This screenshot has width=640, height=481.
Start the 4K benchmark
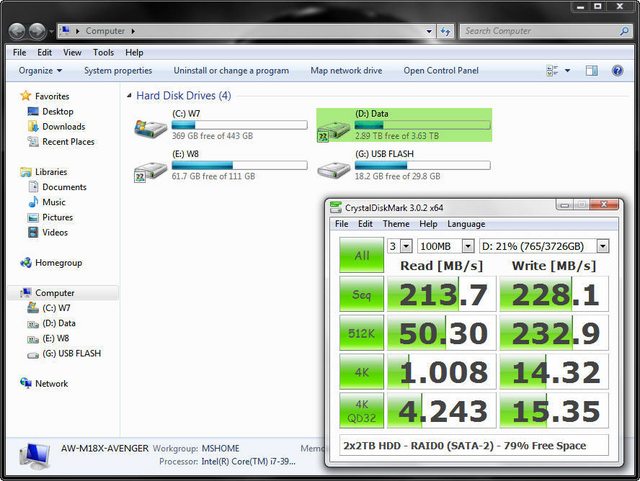tap(362, 372)
